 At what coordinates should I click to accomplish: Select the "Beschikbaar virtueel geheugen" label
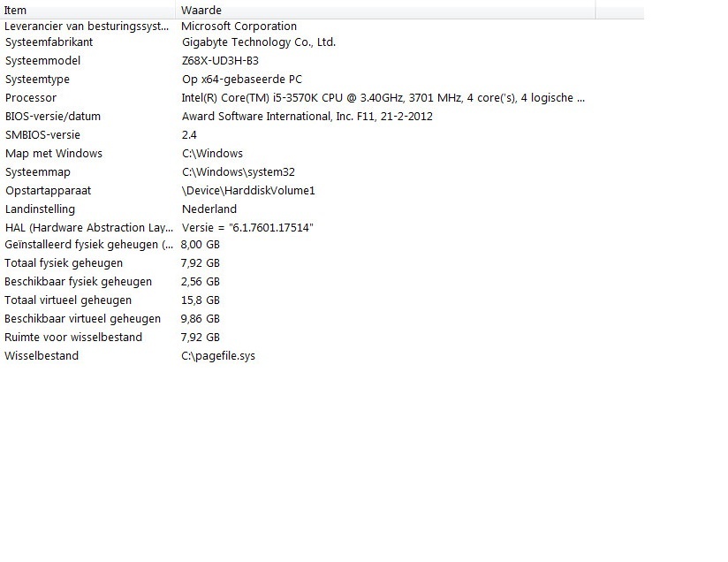click(83, 319)
